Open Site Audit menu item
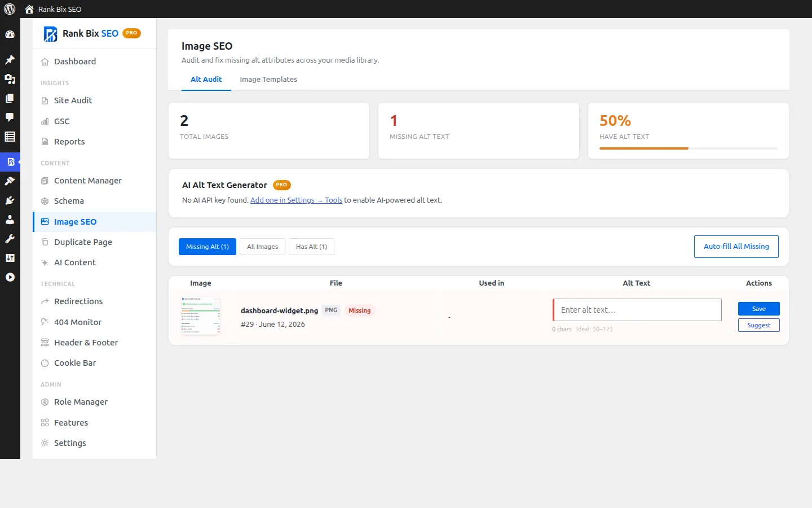 (94, 100)
